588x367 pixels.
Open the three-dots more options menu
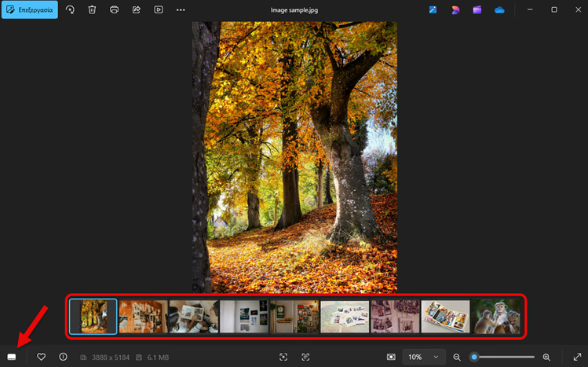click(181, 9)
